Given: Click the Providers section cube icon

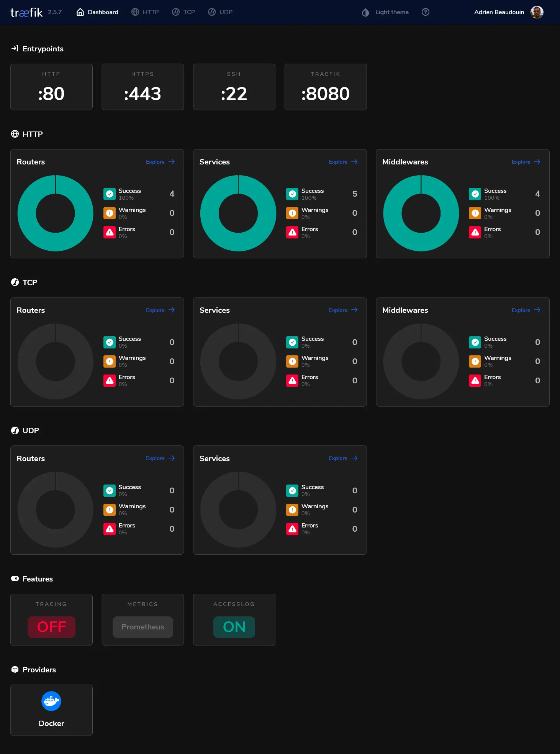Looking at the screenshot, I should click(x=15, y=670).
